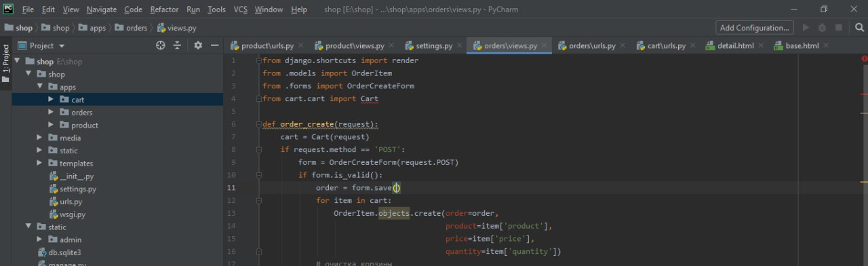Click the orders breadcrumb
The width and height of the screenshot is (868, 266).
pos(131,28)
